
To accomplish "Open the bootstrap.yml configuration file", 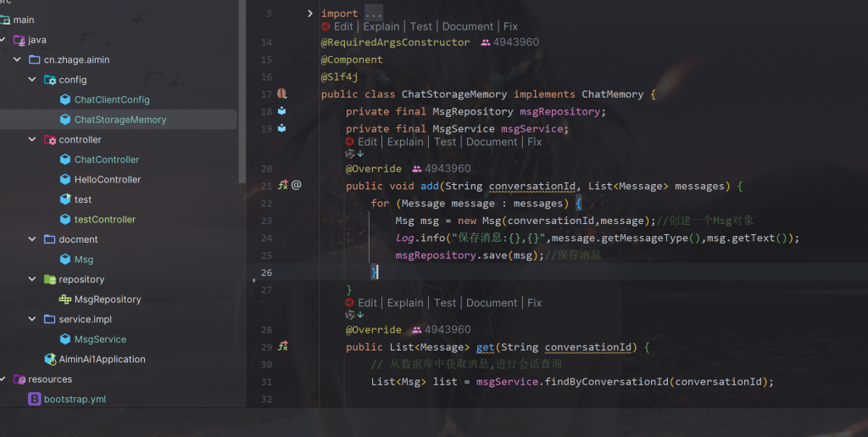I will pos(75,399).
